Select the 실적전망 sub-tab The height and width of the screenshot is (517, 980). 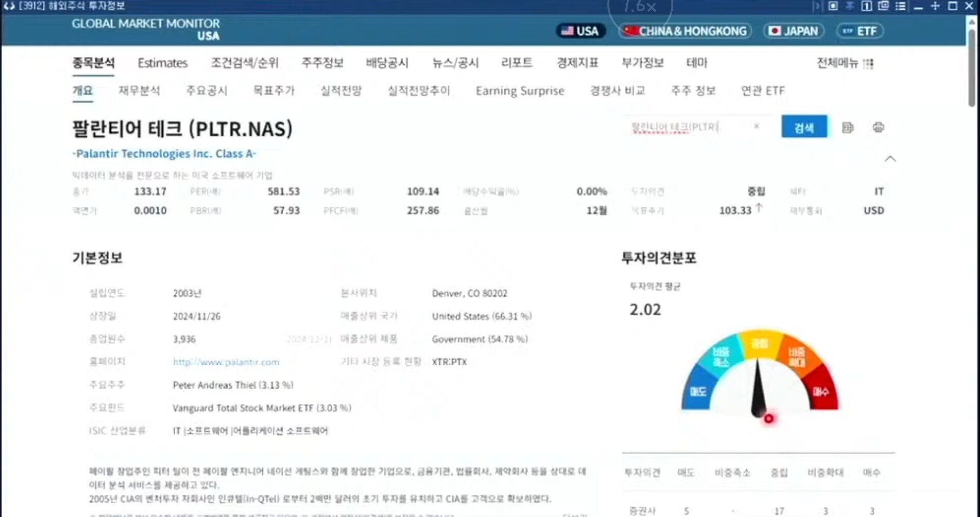[341, 90]
